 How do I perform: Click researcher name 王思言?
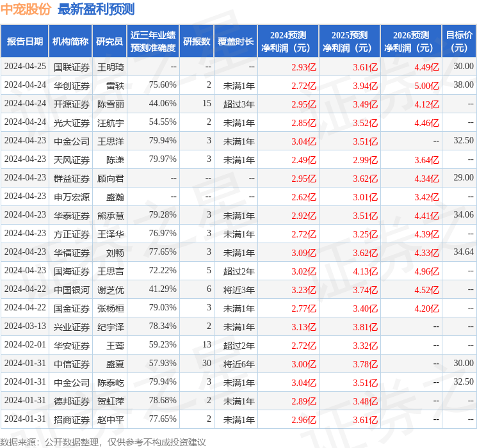(x=111, y=271)
